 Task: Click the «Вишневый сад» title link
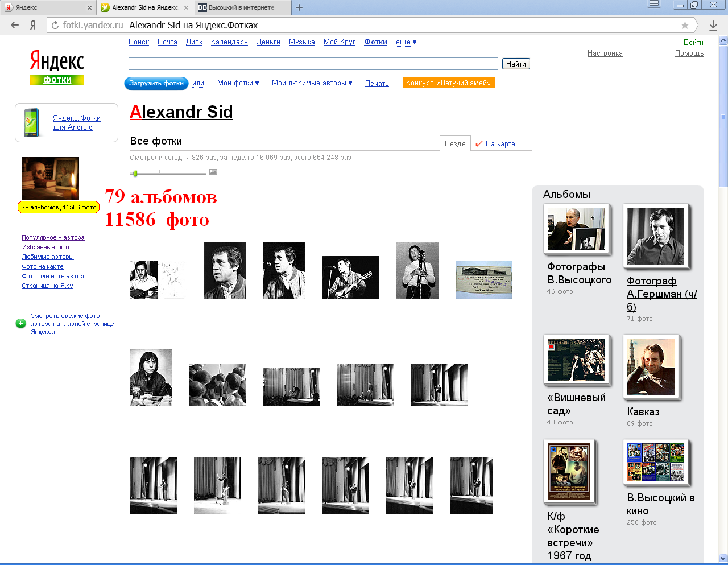click(576, 404)
